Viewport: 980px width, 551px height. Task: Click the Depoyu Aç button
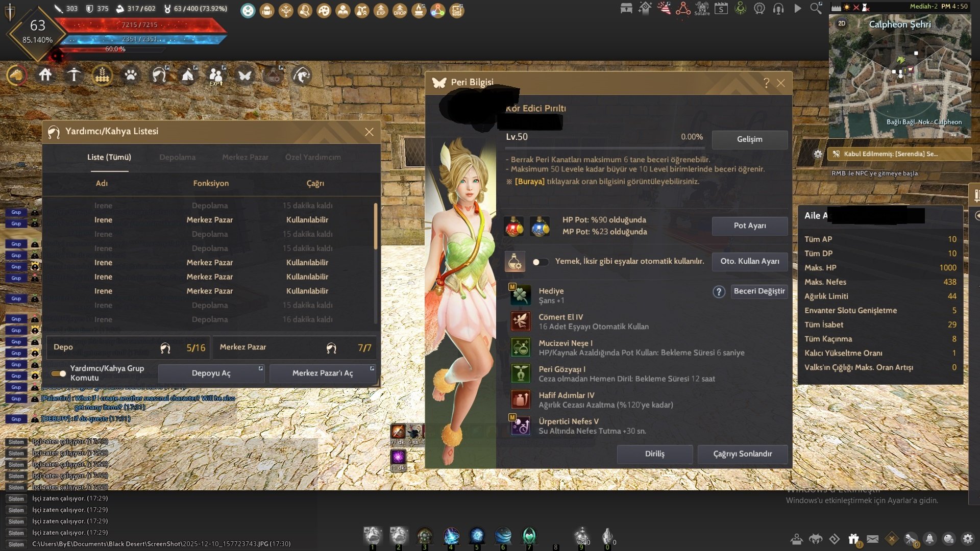click(x=211, y=373)
